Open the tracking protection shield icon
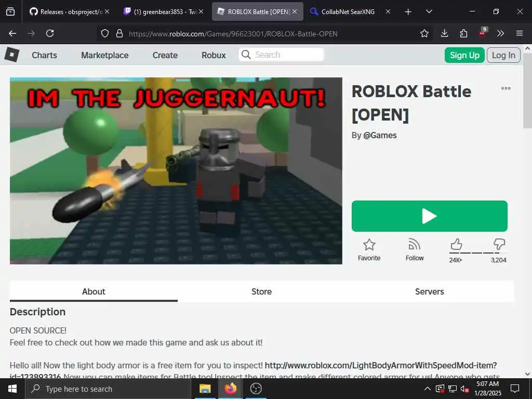Image resolution: width=532 pixels, height=399 pixels. click(105, 33)
